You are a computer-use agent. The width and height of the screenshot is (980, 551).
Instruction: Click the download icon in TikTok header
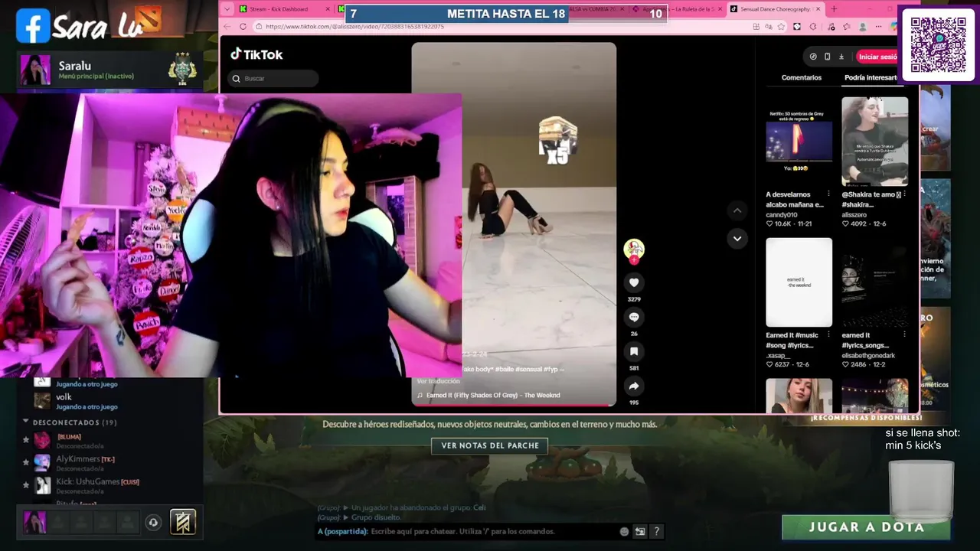click(x=841, y=57)
